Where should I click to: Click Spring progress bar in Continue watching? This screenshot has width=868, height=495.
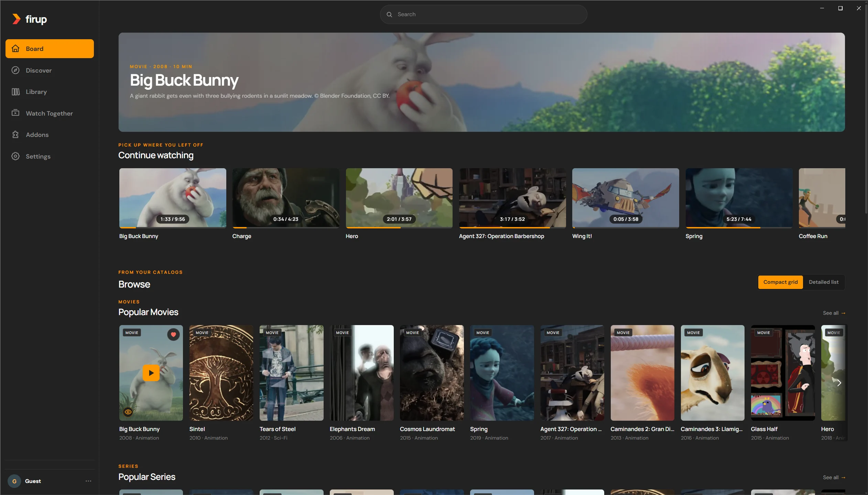click(739, 227)
